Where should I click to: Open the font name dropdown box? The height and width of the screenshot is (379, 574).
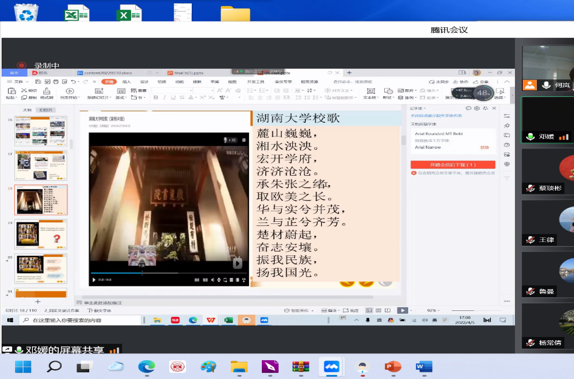point(172,90)
